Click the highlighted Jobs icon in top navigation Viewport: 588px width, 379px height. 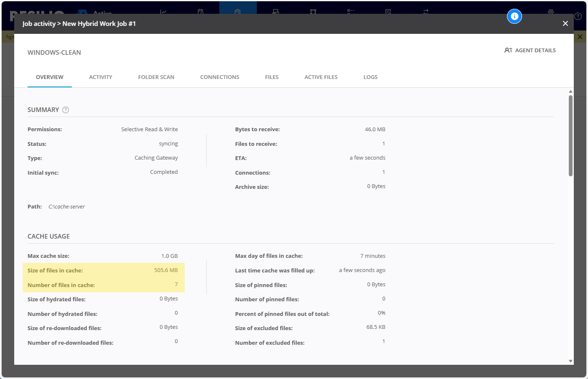(238, 11)
